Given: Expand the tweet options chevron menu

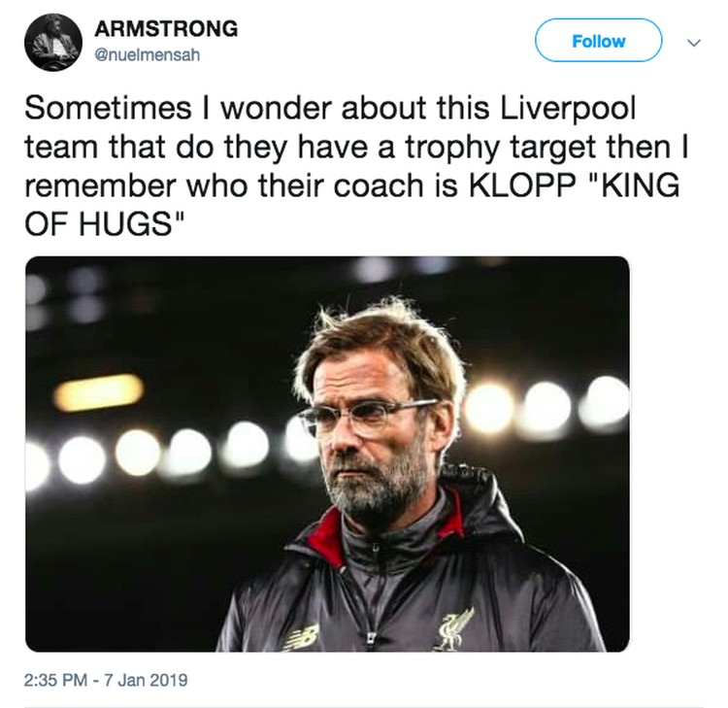Looking at the screenshot, I should pos(694,43).
